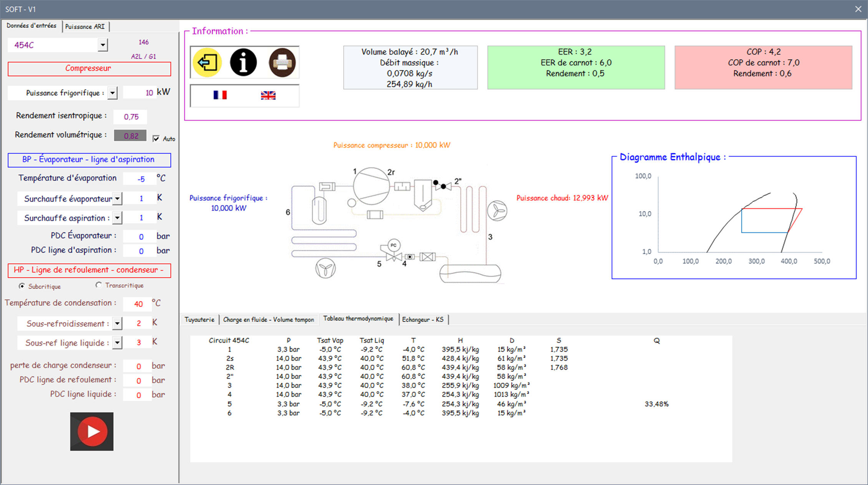The height and width of the screenshot is (485, 868).
Task: Switch to the Puissance ARI tab
Action: (85, 27)
